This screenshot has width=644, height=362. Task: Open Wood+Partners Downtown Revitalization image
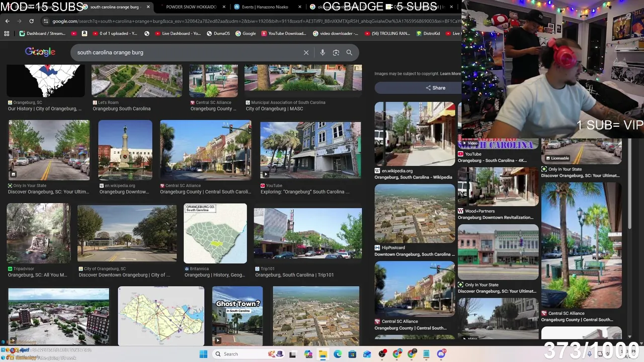pyautogui.click(x=498, y=187)
